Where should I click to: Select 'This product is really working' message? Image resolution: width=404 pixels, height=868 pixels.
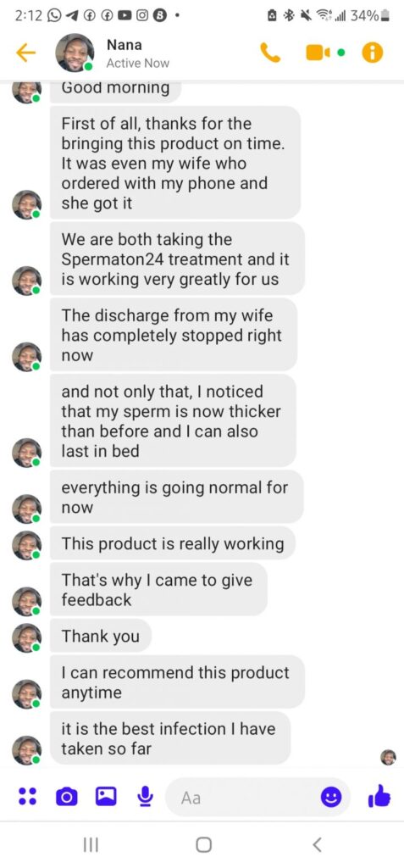tap(173, 543)
